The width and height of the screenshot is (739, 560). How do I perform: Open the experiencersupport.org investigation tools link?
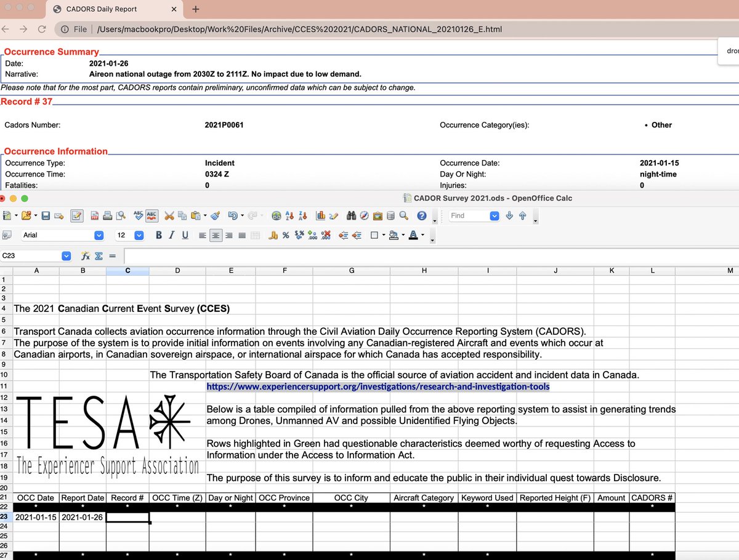tap(378, 386)
